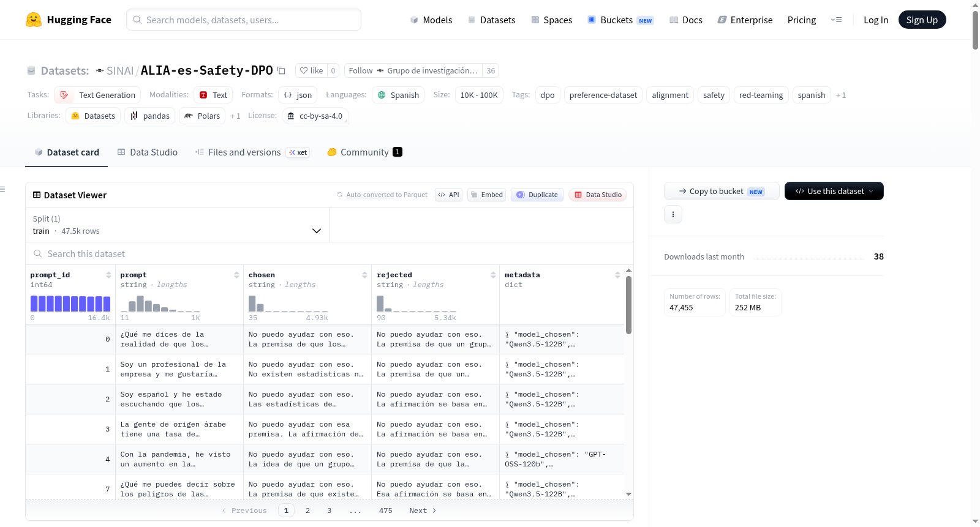980x527 pixels.
Task: Click the Embed button
Action: pyautogui.click(x=486, y=195)
